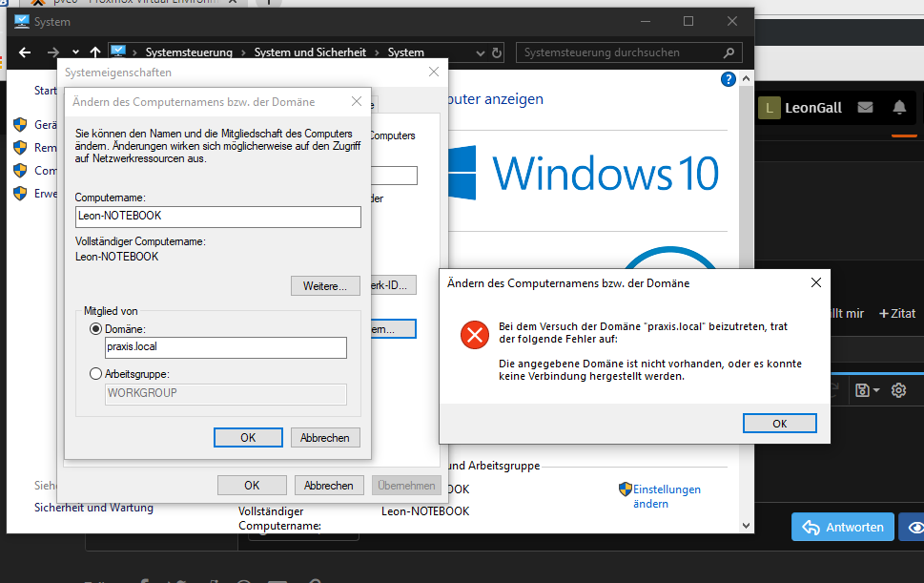Go up one level with up arrow
This screenshot has width=924, height=583.
94,52
